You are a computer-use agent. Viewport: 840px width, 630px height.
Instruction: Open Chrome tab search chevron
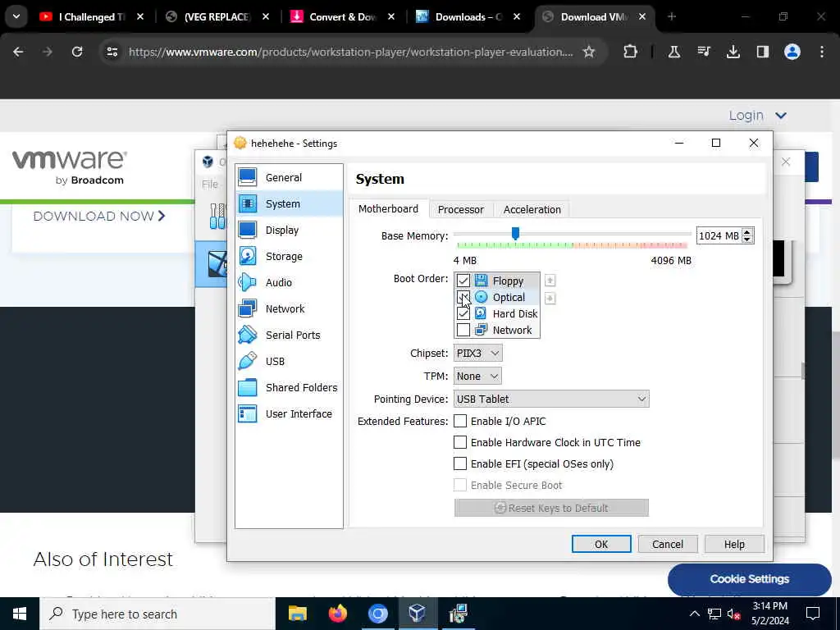[16, 16]
